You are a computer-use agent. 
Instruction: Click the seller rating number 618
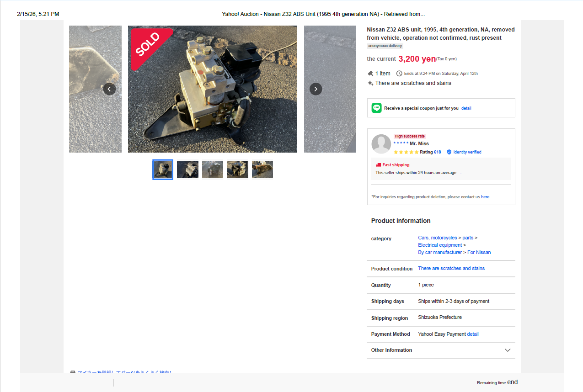click(x=438, y=152)
